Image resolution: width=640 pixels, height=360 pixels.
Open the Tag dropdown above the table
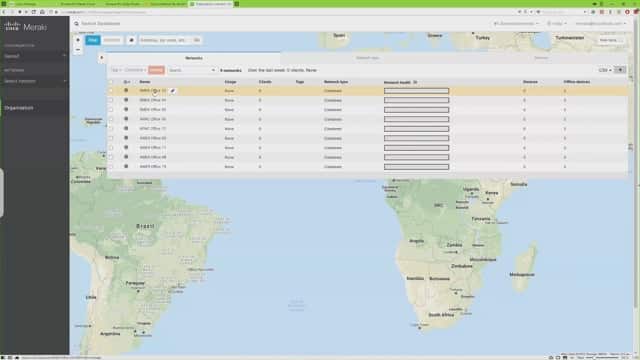pos(117,70)
